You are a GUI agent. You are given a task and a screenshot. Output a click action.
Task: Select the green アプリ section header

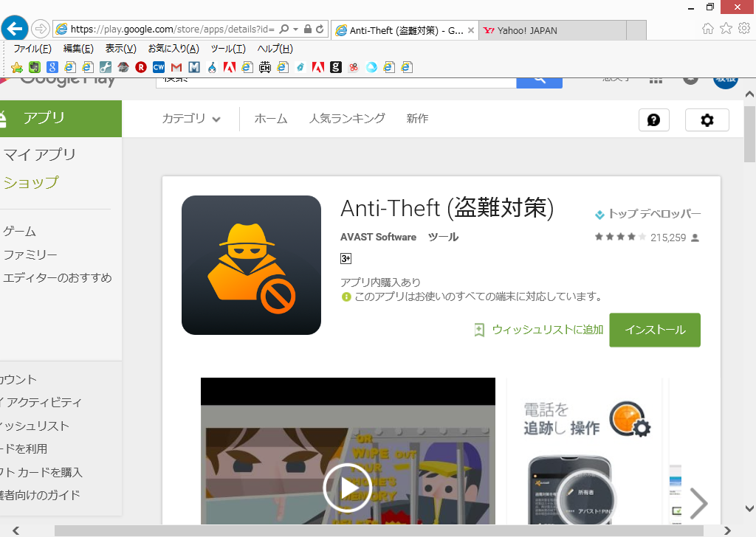(61, 119)
